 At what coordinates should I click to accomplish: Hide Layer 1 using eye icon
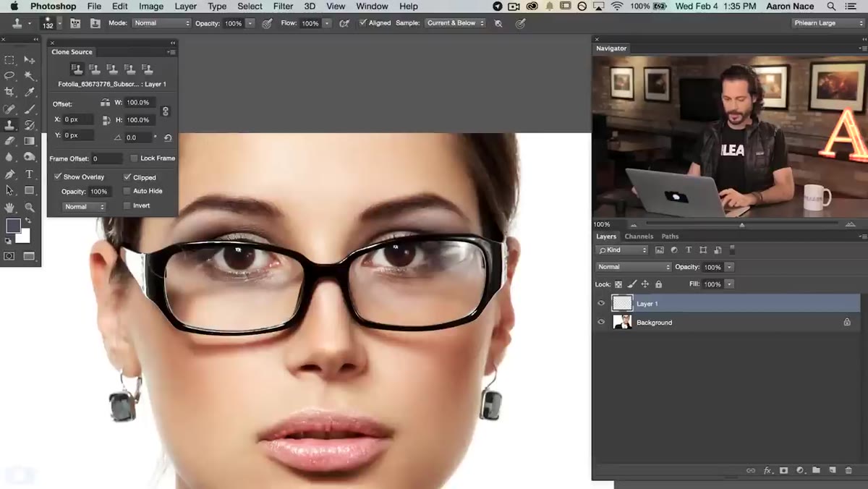[601, 304]
